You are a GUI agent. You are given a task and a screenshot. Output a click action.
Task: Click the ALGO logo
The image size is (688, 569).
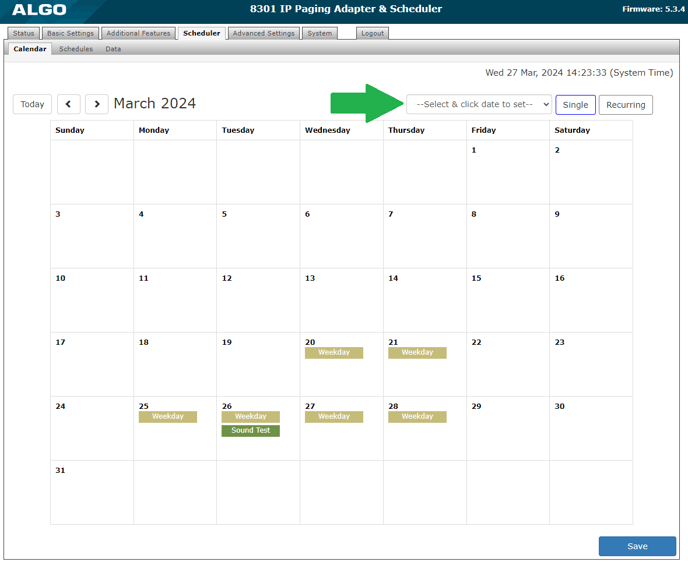coord(40,10)
